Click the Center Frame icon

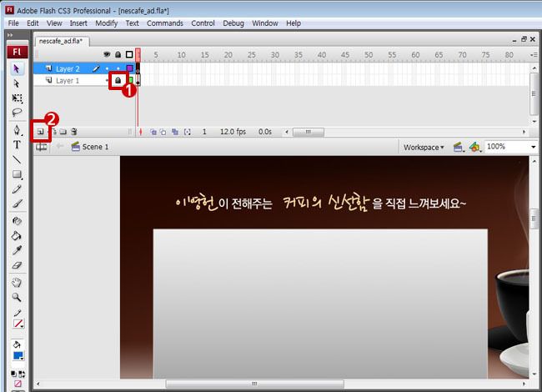(x=140, y=132)
